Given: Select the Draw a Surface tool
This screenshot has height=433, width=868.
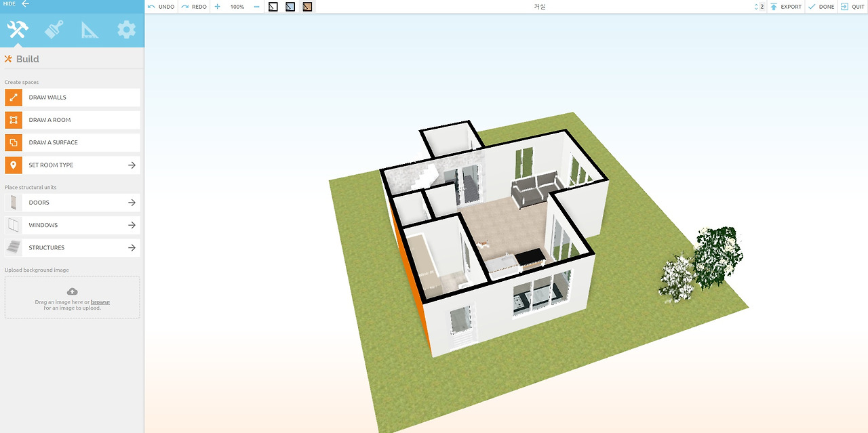Looking at the screenshot, I should pos(73,142).
